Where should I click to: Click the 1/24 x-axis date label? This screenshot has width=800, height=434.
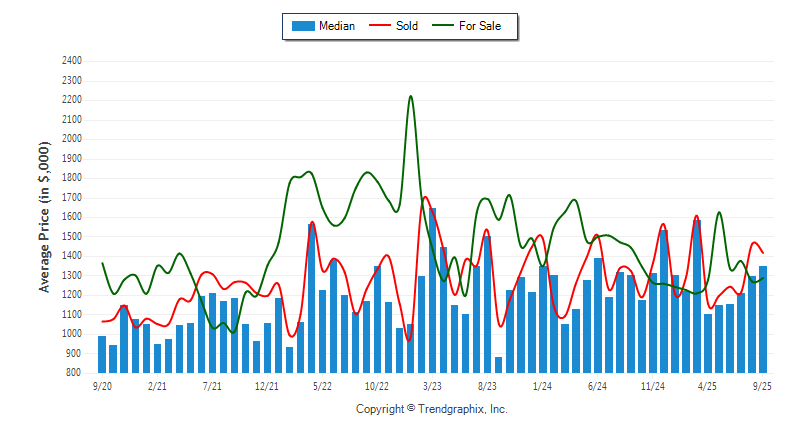(542, 385)
